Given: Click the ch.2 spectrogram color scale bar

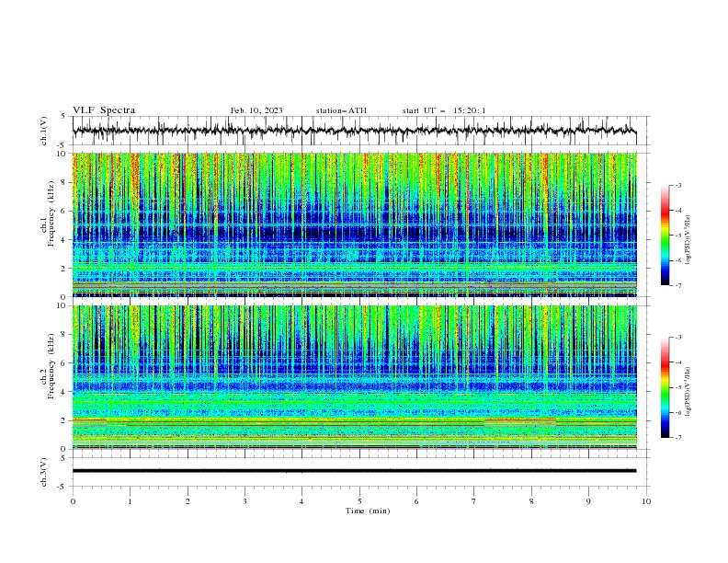Looking at the screenshot, I should (665, 387).
